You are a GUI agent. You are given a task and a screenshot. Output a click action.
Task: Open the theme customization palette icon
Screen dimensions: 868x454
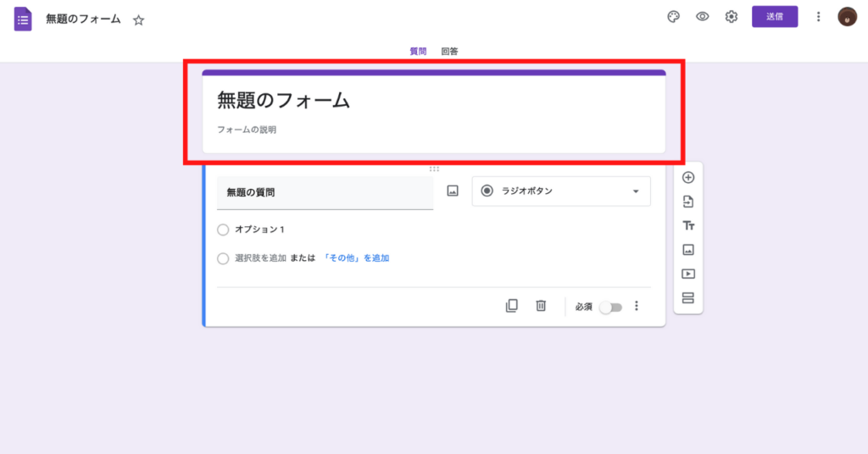[674, 17]
